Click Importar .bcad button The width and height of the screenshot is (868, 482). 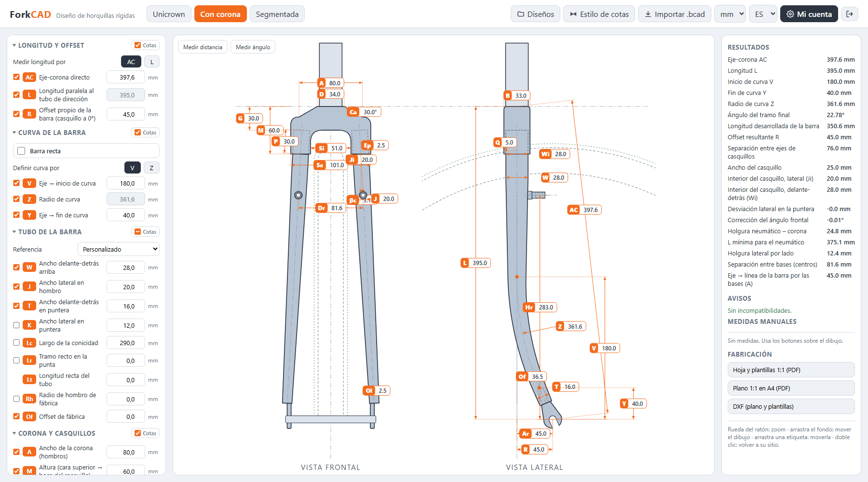(x=675, y=14)
